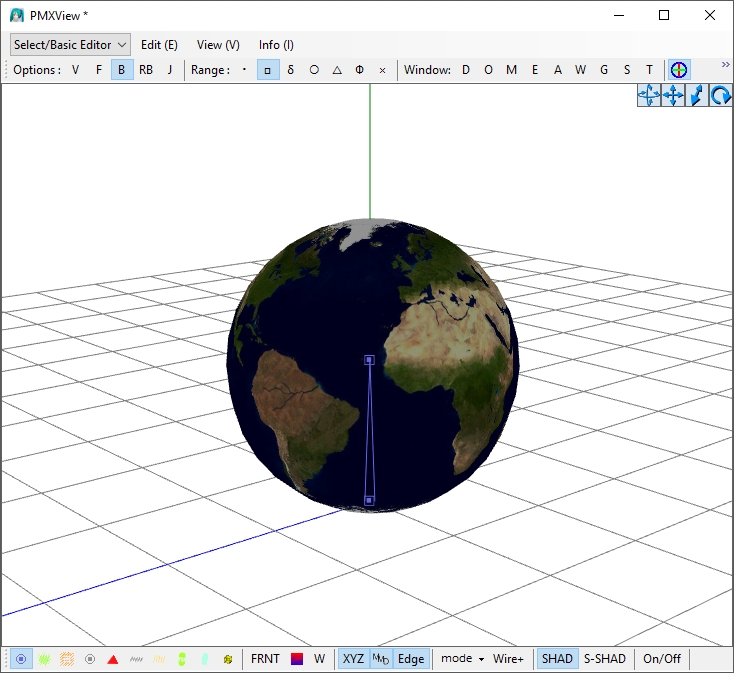Toggle SHAD shading mode
The image size is (734, 673).
[x=557, y=659]
